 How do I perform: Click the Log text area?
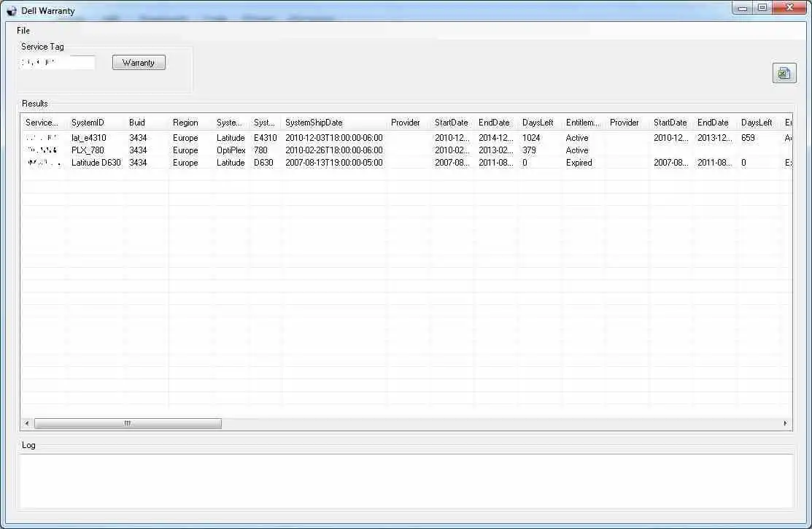(x=406, y=482)
